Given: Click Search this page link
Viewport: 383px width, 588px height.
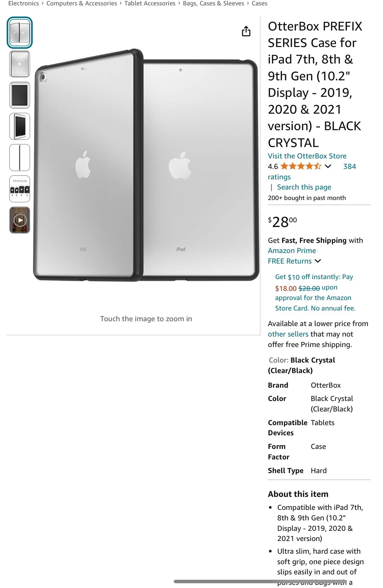Looking at the screenshot, I should point(304,187).
